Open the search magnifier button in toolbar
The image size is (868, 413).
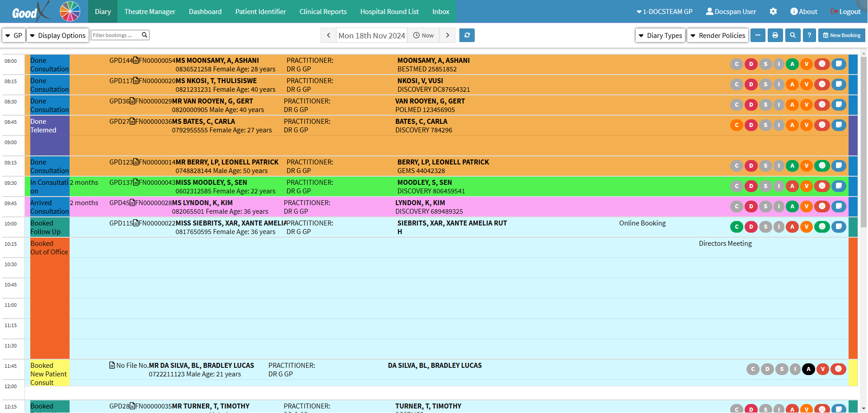pyautogui.click(x=793, y=35)
